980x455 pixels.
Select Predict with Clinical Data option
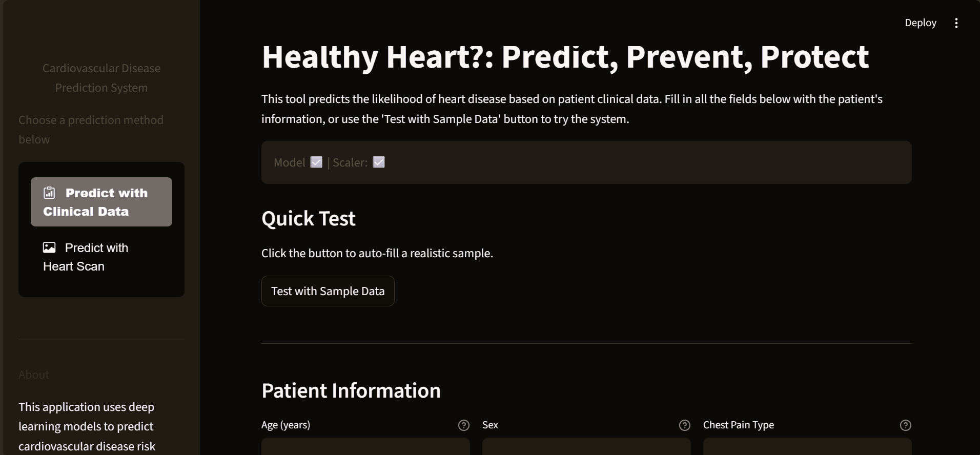tap(101, 202)
